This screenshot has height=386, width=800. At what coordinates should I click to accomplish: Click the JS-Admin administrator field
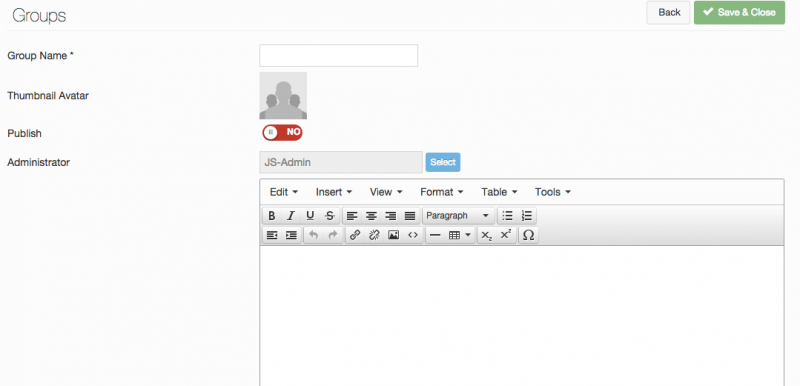[x=341, y=163]
